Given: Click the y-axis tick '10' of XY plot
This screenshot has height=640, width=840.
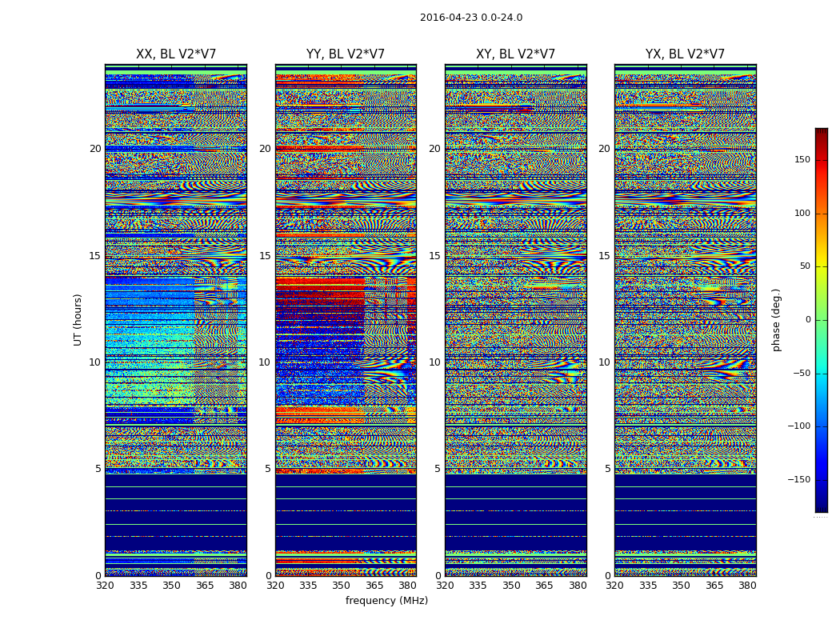Looking at the screenshot, I should (x=434, y=362).
